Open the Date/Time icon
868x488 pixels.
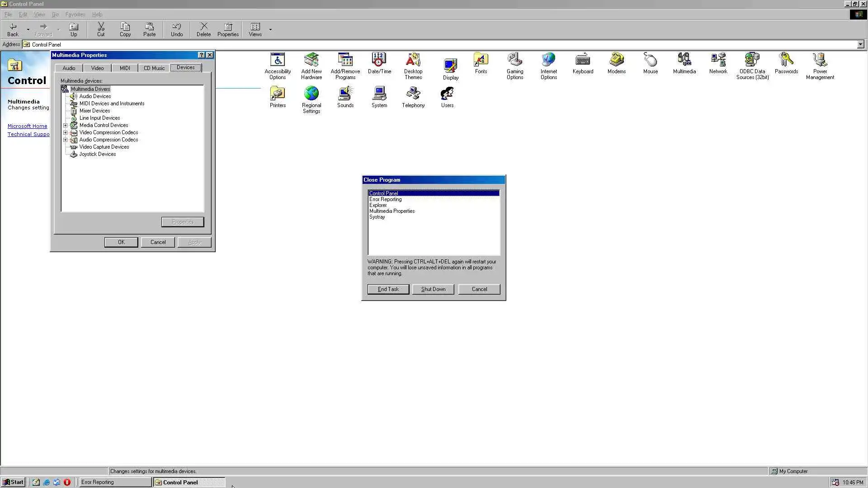coord(379,60)
